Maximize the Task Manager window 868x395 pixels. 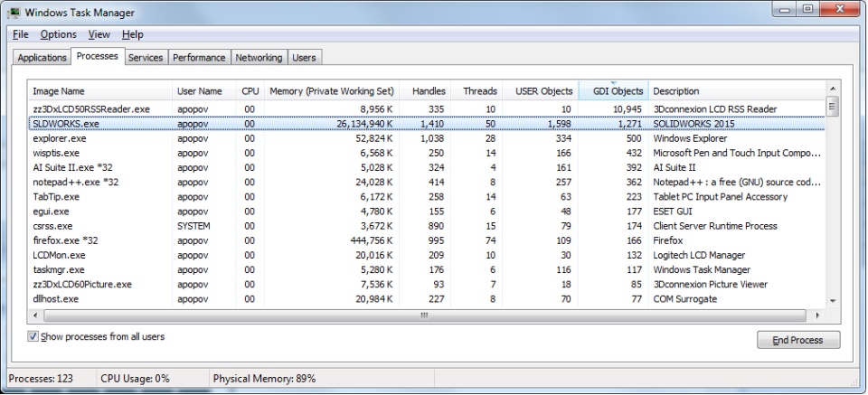[807, 8]
